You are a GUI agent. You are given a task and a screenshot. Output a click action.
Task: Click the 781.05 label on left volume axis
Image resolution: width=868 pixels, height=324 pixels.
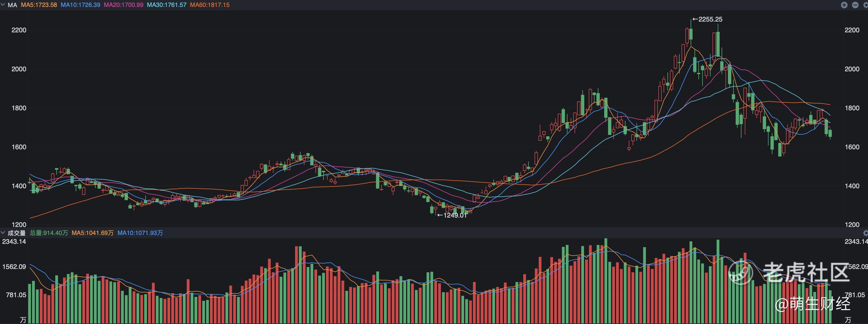point(16,295)
